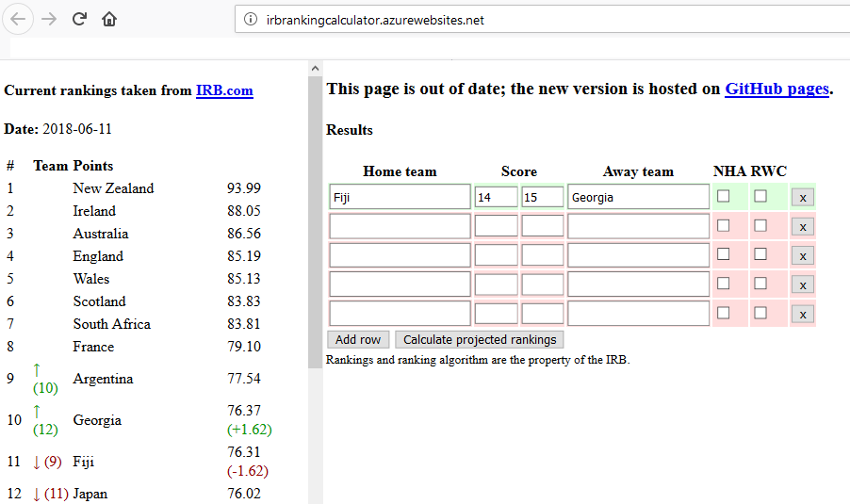Check the RWC box in the third row
The image size is (850, 504).
760,254
